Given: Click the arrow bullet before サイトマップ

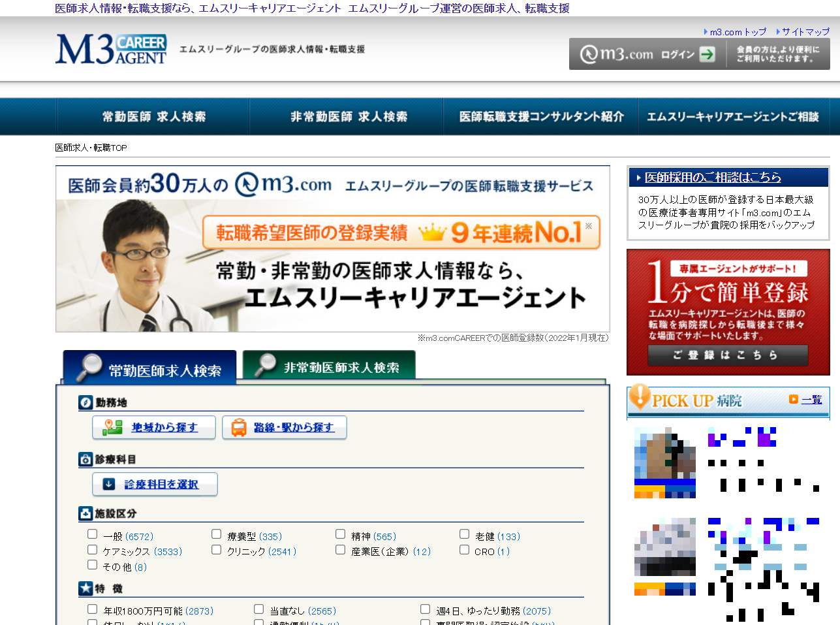Looking at the screenshot, I should [x=778, y=31].
